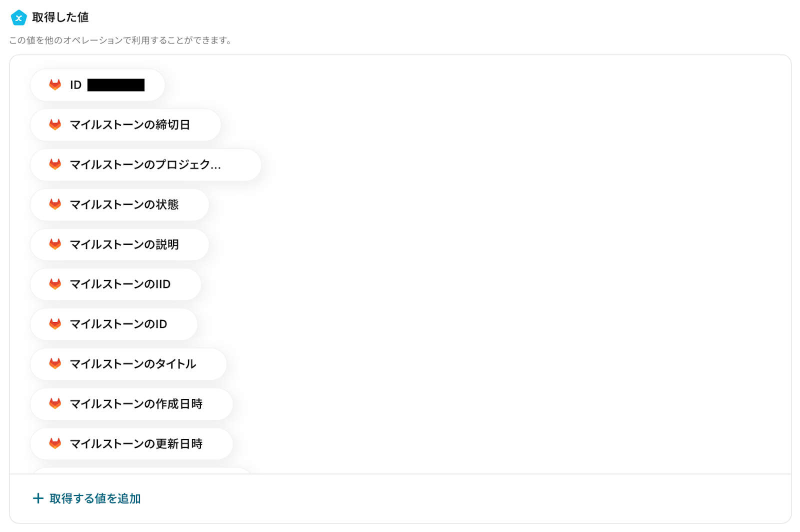The height and width of the screenshot is (532, 800).
Task: Click the GitLab icon beside the ID value
Action: tap(55, 85)
